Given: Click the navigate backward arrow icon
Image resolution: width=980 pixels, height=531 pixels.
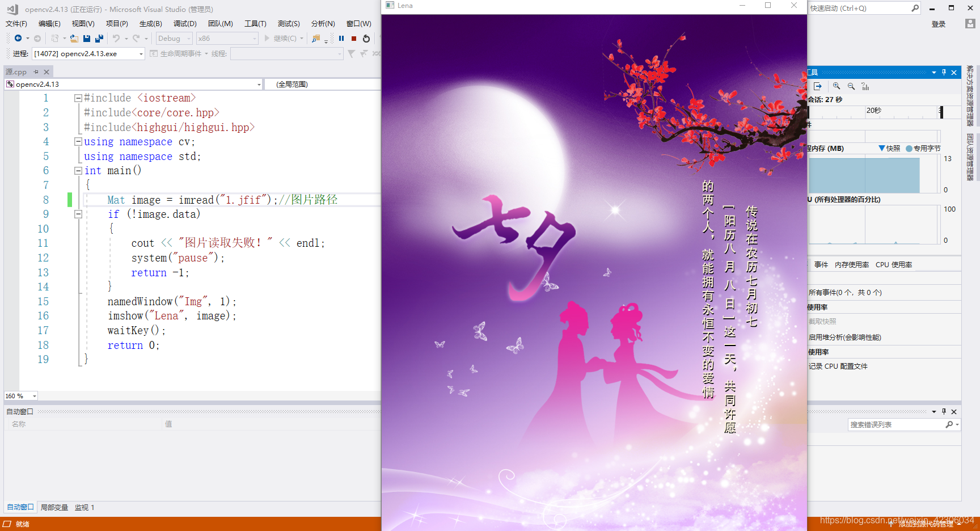Looking at the screenshot, I should click(x=18, y=38).
